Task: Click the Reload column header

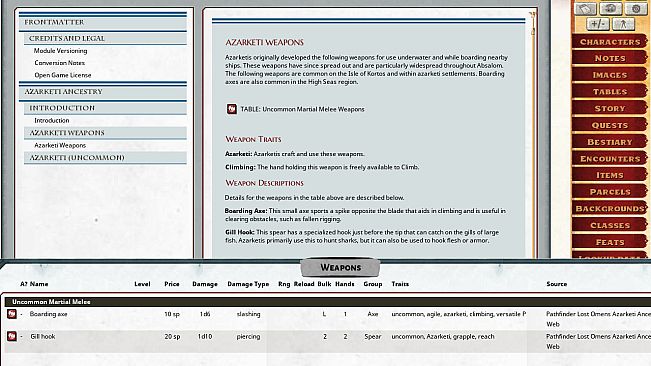Action: (304, 284)
